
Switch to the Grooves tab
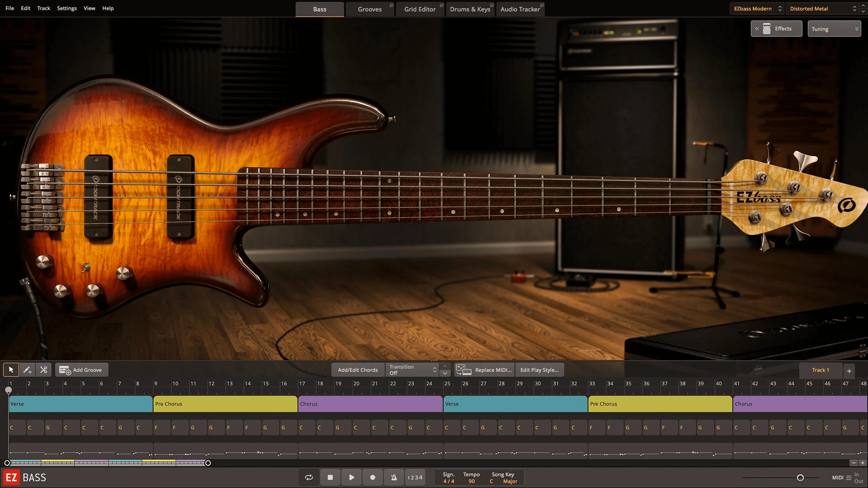point(369,9)
